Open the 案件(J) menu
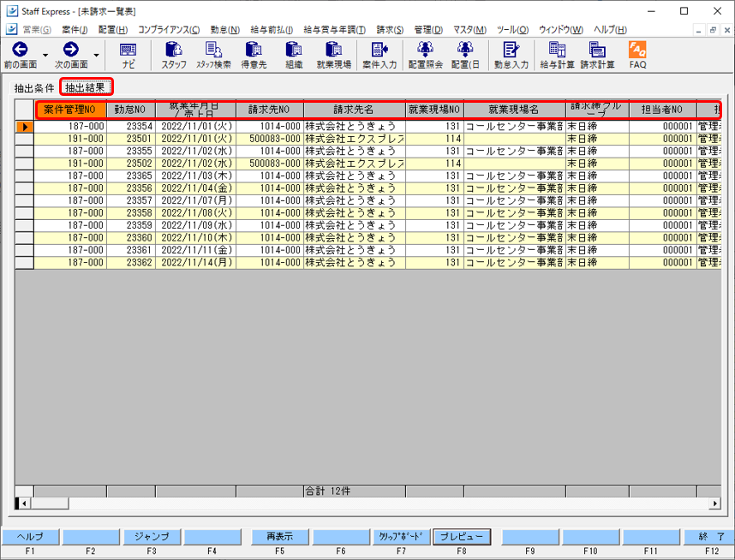 75,29
